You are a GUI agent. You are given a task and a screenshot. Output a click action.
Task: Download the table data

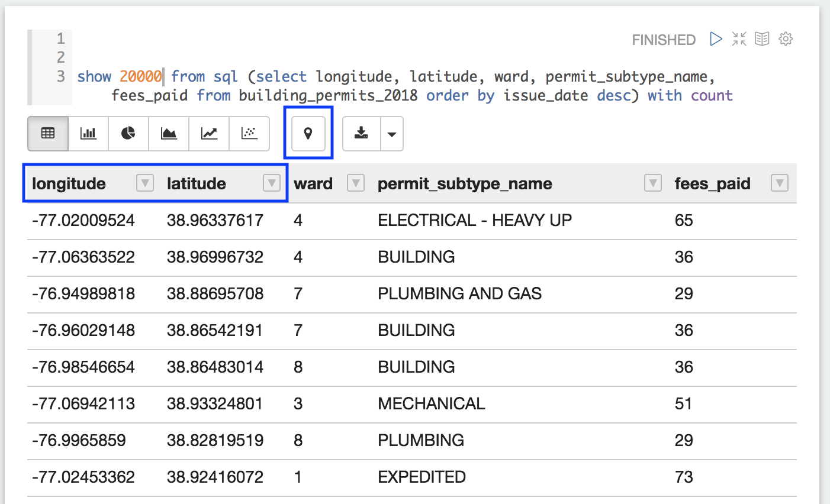click(361, 133)
